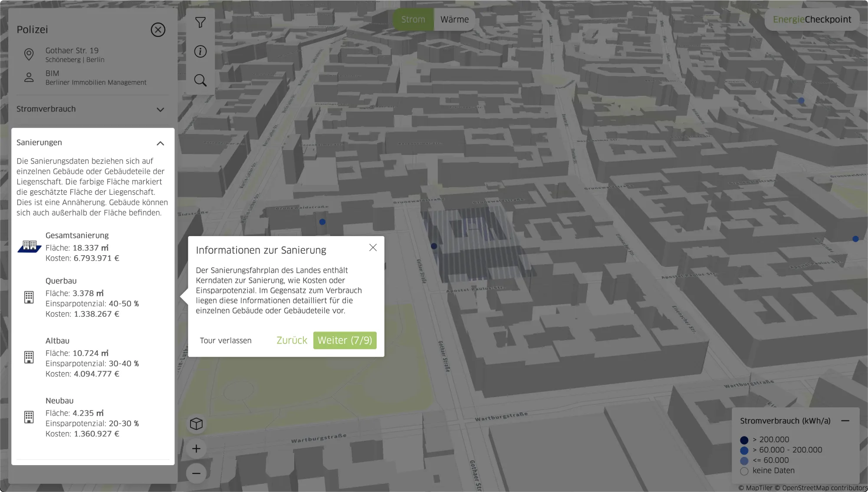The image size is (868, 492).
Task: Zoom in with the plus button
Action: [196, 449]
